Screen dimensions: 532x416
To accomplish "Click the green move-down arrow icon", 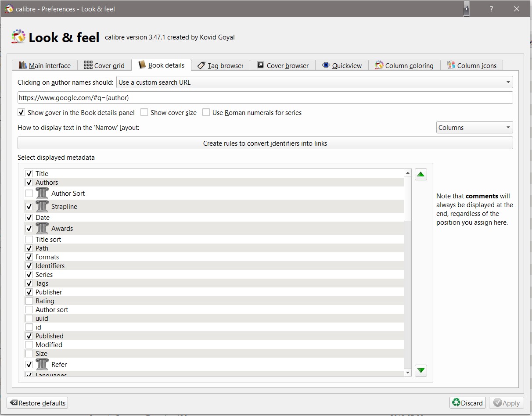I will [421, 370].
